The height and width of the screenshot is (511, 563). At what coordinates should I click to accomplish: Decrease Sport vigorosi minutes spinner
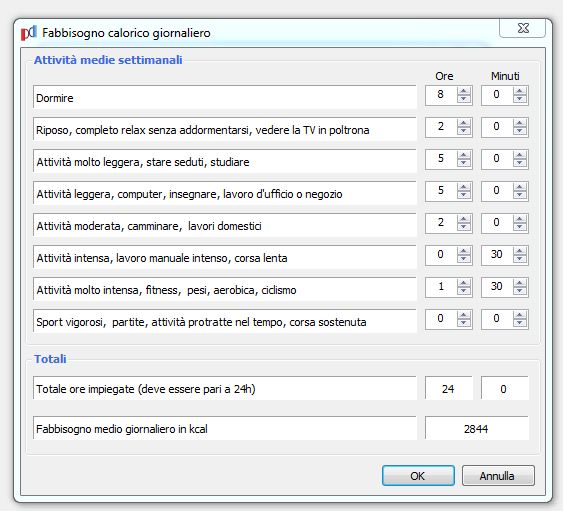[x=520, y=323]
